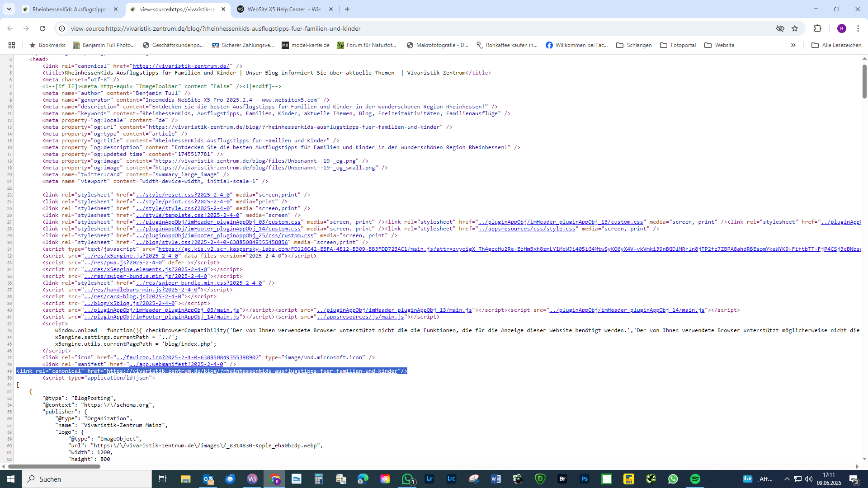Open the Sicherer Zahlungsve... bookmark
The width and height of the screenshot is (868, 488).
coord(243,45)
